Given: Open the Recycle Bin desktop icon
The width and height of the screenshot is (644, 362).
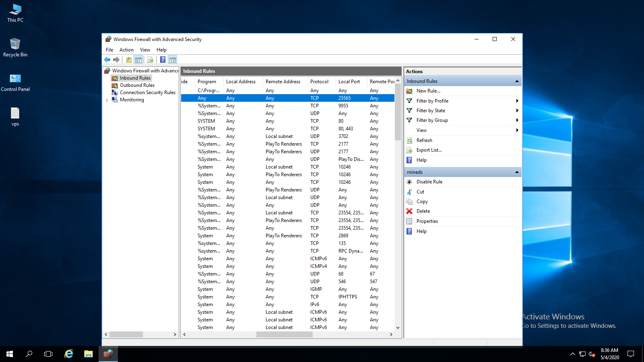Looking at the screenshot, I should [15, 47].
